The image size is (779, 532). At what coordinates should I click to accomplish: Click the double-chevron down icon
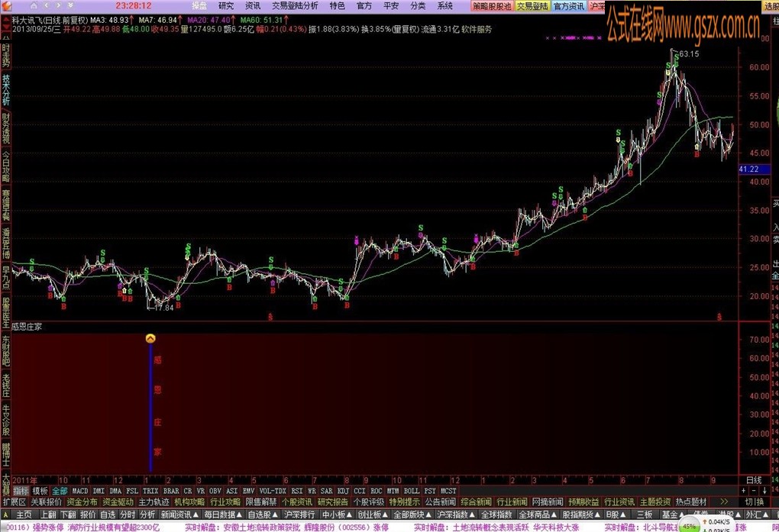tap(70, 5)
